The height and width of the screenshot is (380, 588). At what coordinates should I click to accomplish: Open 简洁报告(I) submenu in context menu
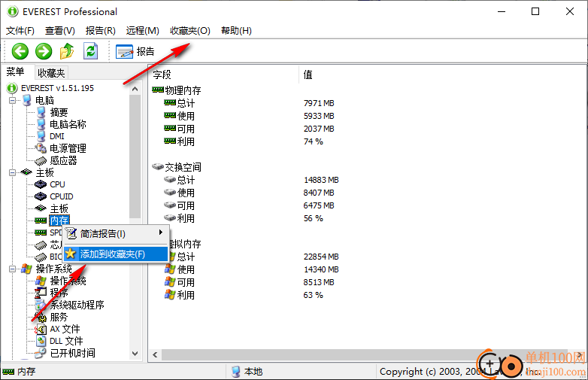click(x=116, y=234)
